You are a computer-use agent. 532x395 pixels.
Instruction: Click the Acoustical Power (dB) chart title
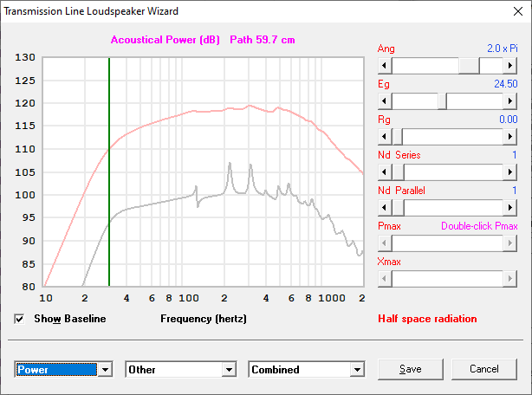pos(165,40)
